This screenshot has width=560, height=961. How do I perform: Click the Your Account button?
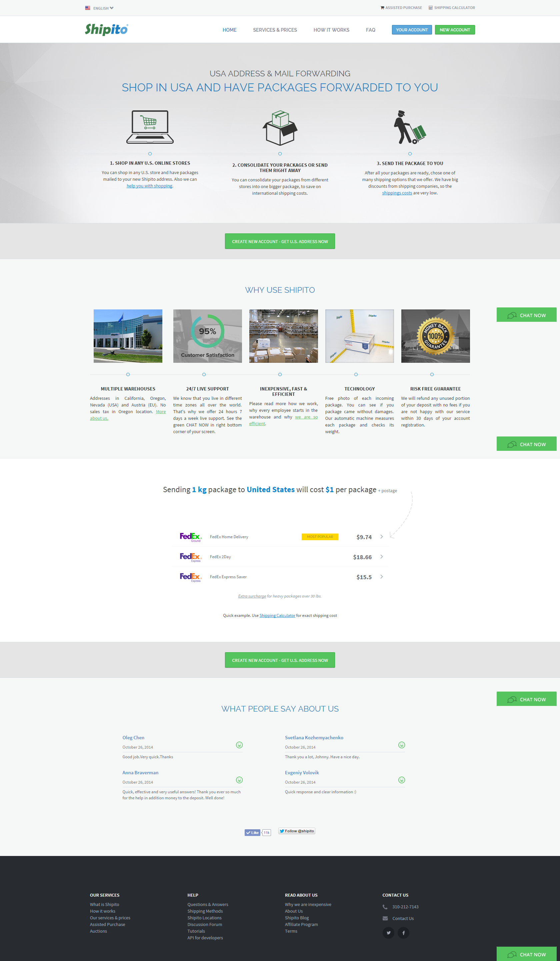point(412,30)
